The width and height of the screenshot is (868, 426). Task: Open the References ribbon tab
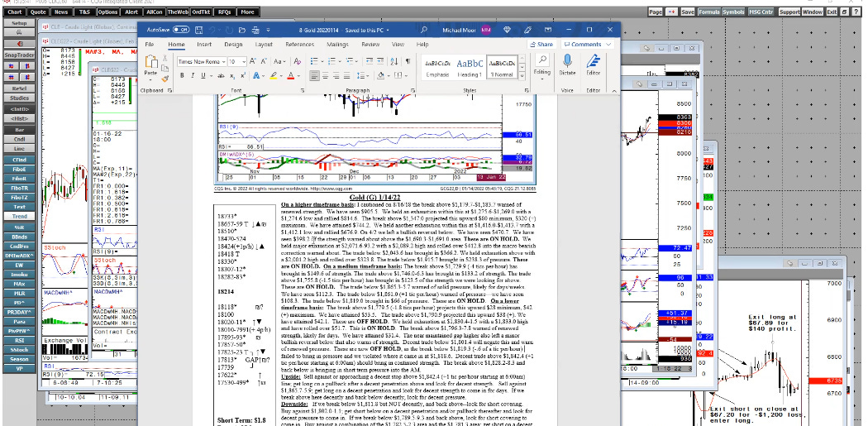[299, 45]
